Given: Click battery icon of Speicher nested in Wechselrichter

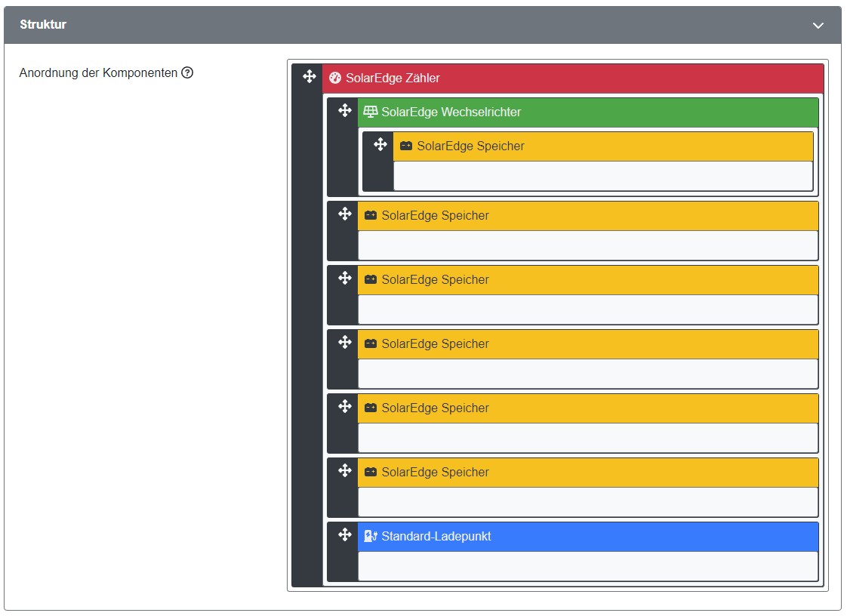Looking at the screenshot, I should (x=406, y=146).
